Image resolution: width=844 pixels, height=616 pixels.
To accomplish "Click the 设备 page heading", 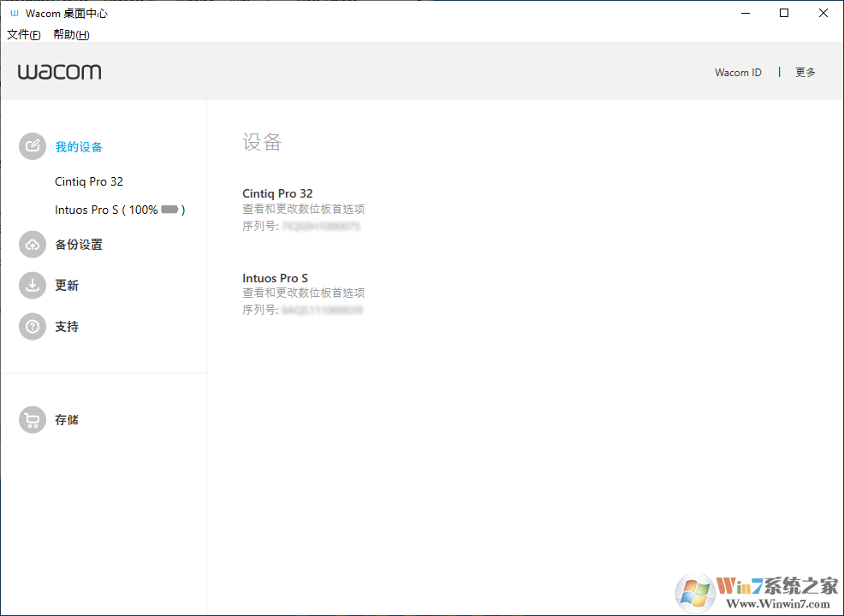I will (x=262, y=142).
